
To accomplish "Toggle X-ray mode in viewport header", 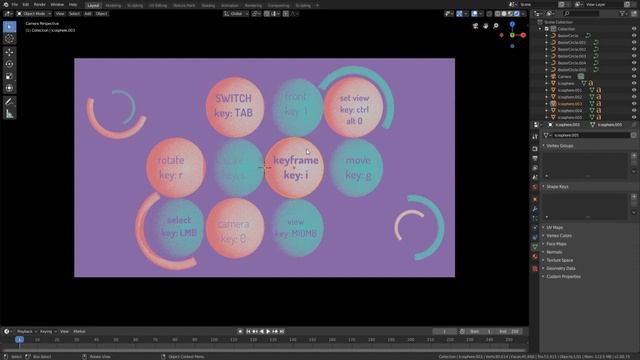I will pos(489,13).
